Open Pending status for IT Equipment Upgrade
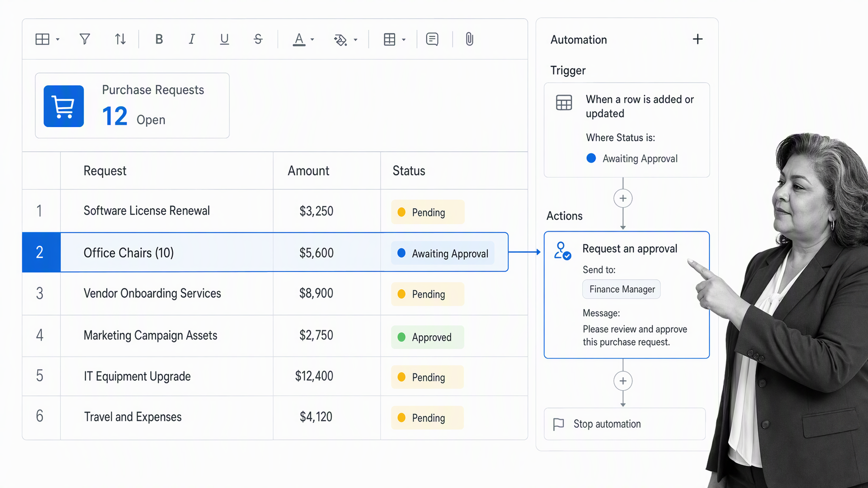 (x=428, y=377)
